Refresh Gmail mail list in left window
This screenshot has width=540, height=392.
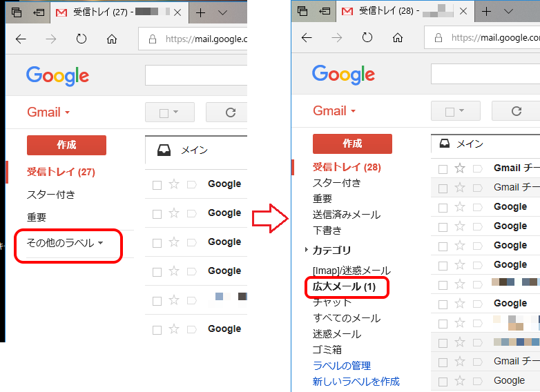click(231, 112)
